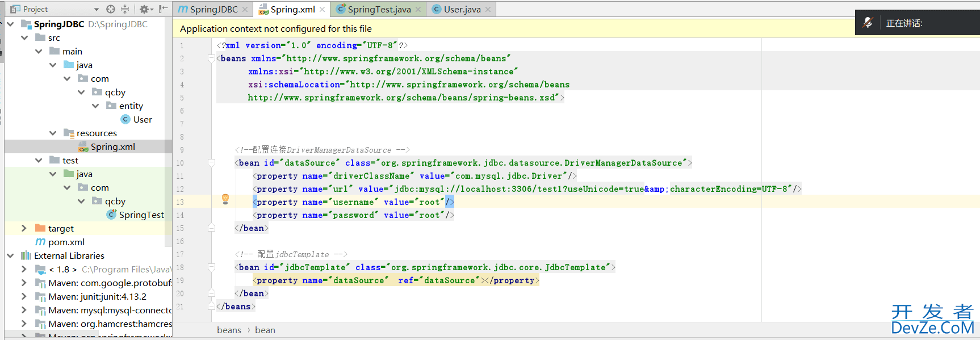
Task: Click fold end marker at line 21
Action: [211, 307]
